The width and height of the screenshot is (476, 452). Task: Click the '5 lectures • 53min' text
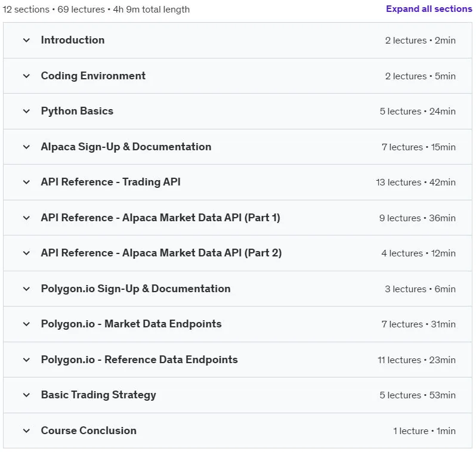(x=418, y=395)
